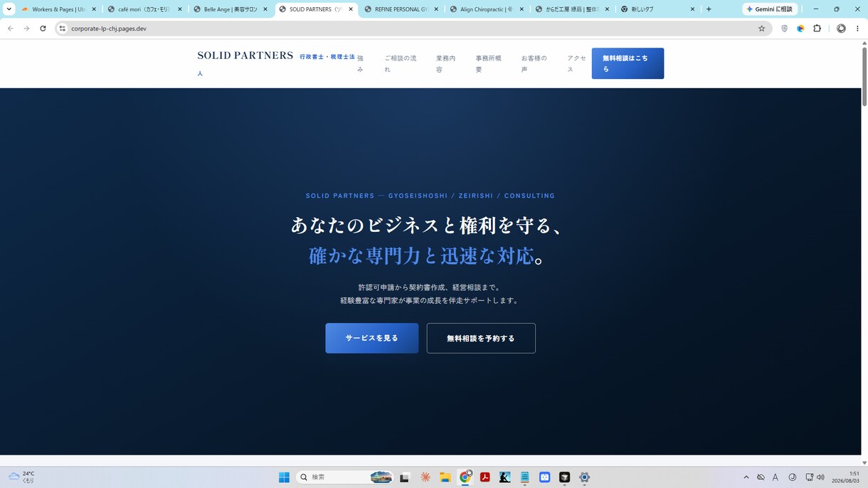Open the Windows Start menu
Viewport: 868px width, 488px height.
click(x=284, y=477)
